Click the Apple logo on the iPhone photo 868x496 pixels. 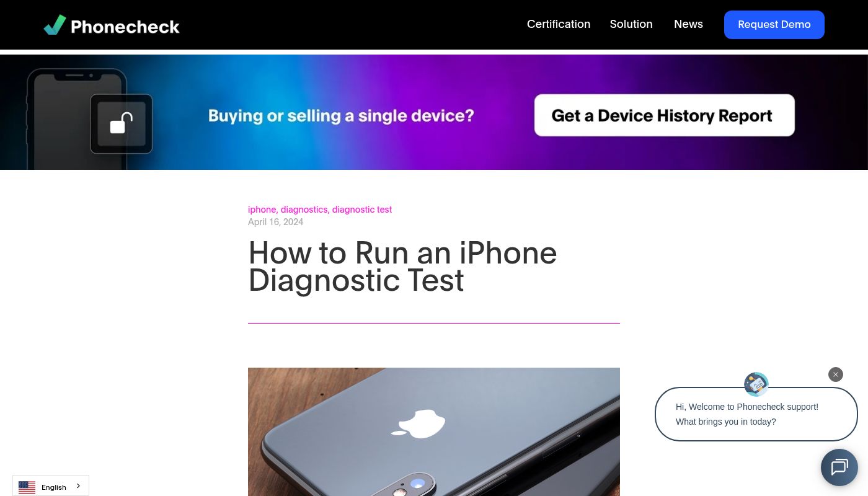(418, 424)
